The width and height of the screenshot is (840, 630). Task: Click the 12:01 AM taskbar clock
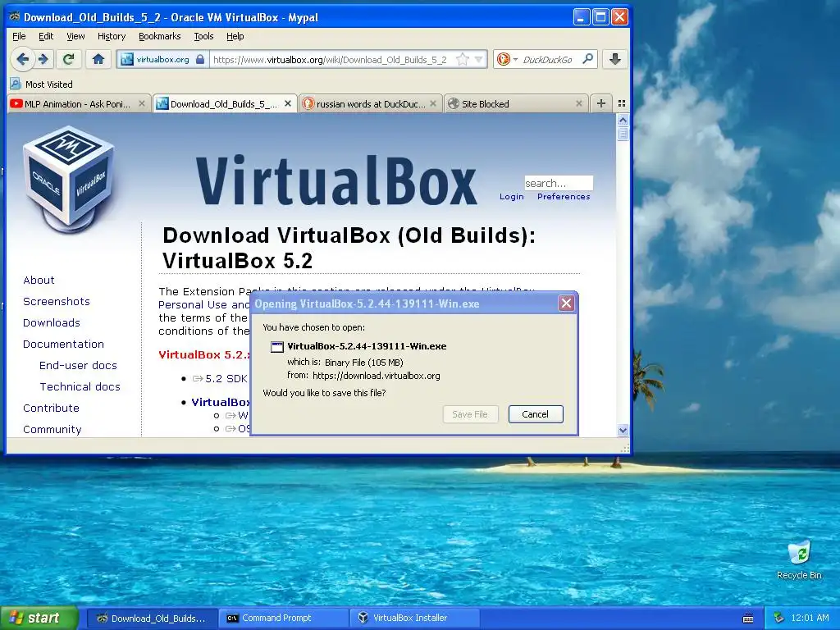point(810,618)
